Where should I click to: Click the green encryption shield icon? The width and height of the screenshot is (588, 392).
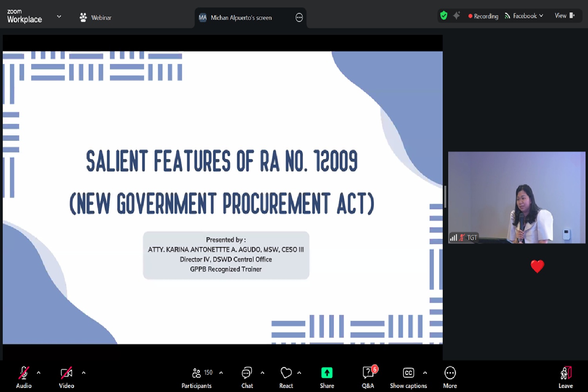[x=444, y=16]
